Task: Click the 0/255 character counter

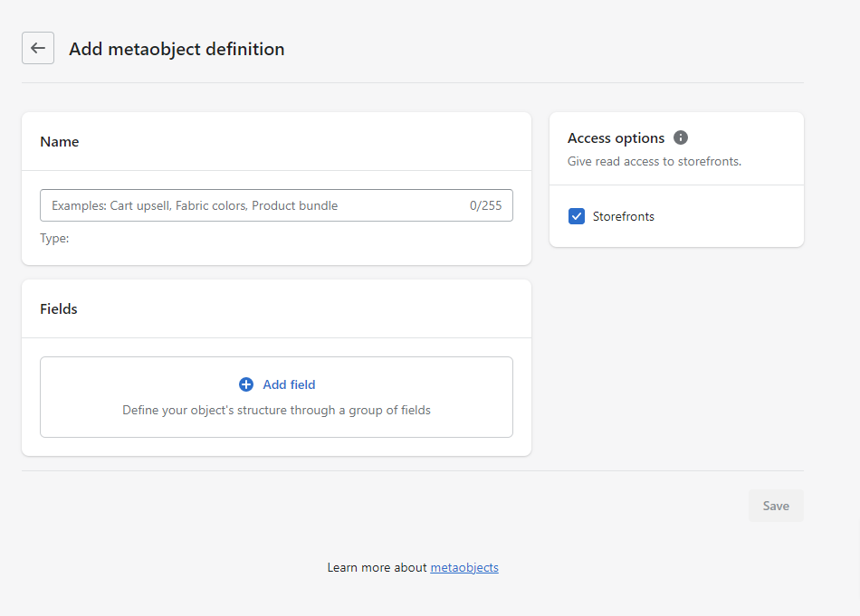Action: pyautogui.click(x=485, y=205)
